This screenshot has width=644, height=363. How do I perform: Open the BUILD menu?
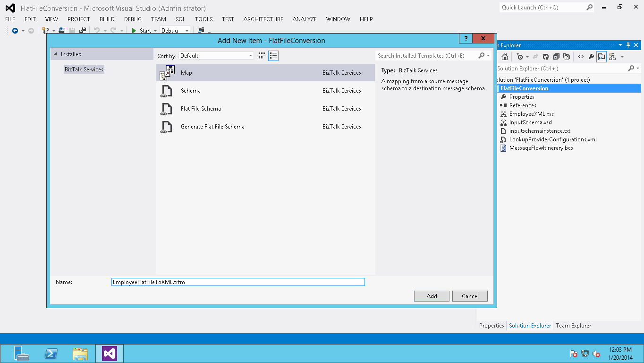(107, 19)
